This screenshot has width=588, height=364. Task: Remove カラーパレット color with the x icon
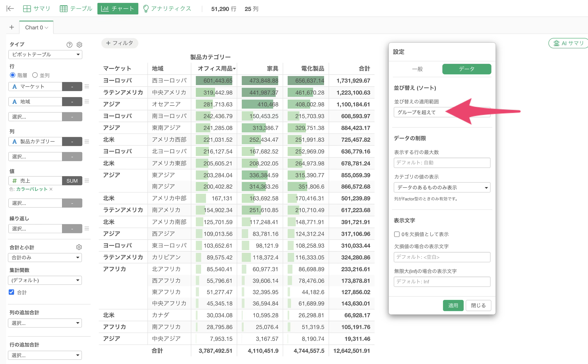point(51,189)
